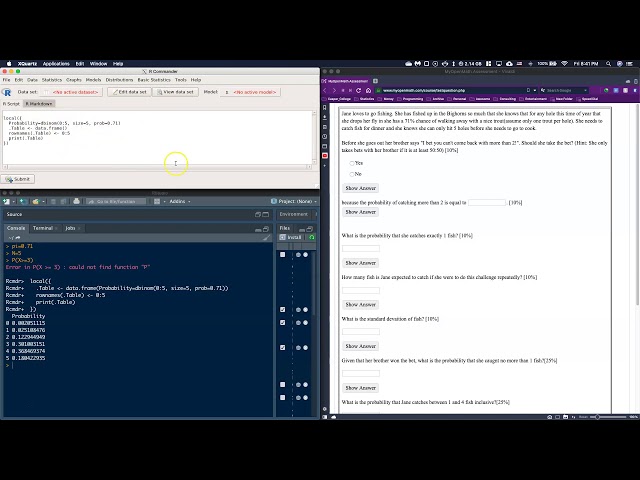Switch to the Terminal tab
The width and height of the screenshot is (640, 480).
point(44,228)
